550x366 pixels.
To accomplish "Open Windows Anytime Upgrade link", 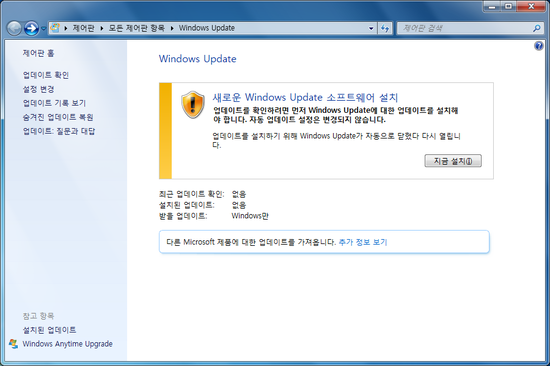I will pos(67,344).
